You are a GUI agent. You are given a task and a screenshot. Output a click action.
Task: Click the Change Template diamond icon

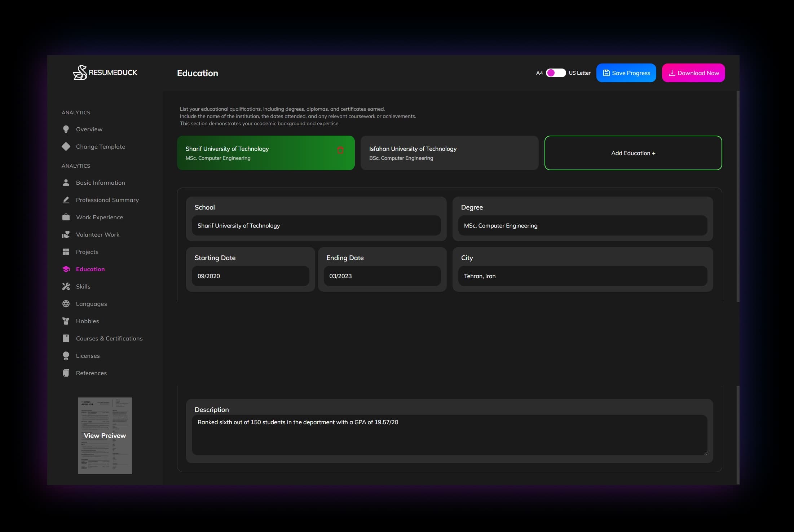[x=66, y=146]
